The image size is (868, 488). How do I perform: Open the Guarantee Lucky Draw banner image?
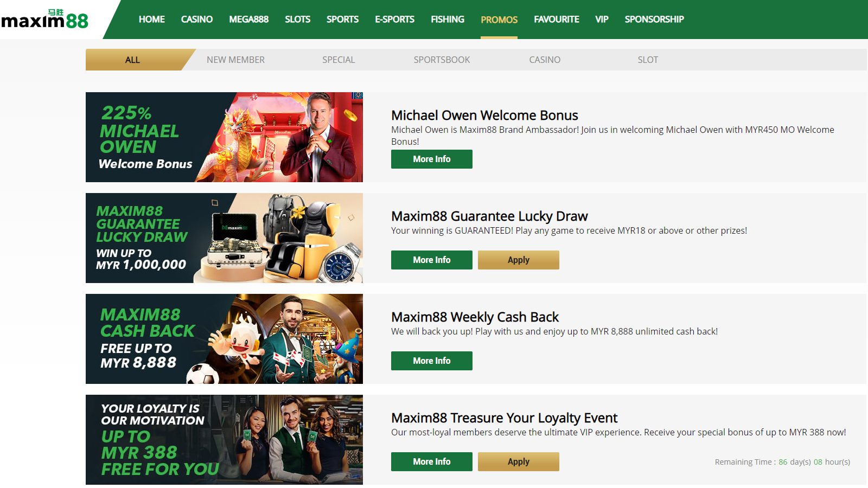224,238
